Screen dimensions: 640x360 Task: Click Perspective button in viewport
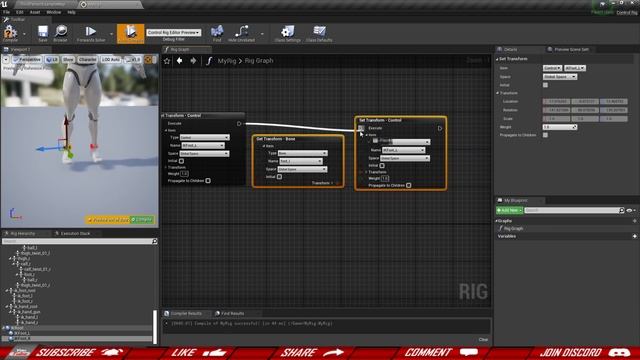pyautogui.click(x=27, y=60)
